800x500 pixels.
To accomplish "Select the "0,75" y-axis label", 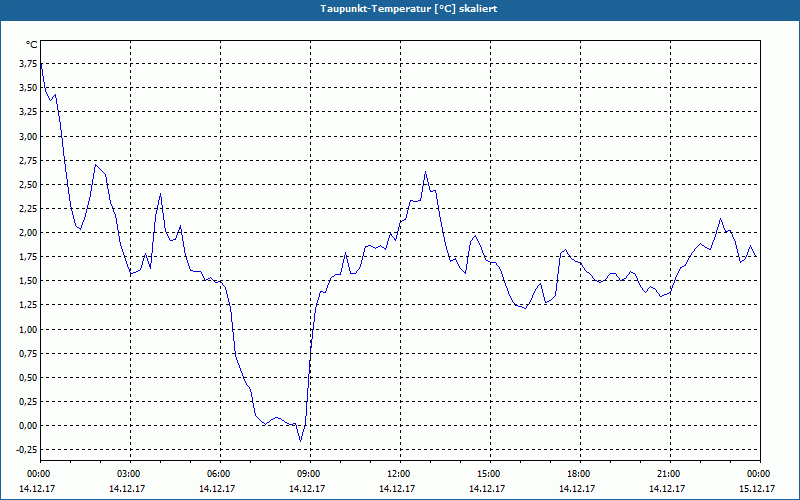I will [x=29, y=354].
